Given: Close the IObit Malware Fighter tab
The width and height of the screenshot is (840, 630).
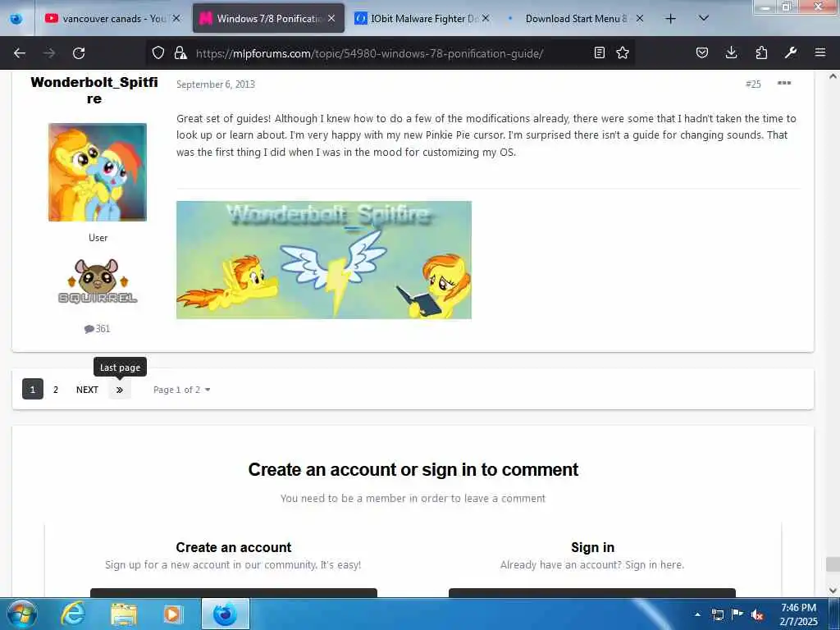Looking at the screenshot, I should (x=486, y=18).
